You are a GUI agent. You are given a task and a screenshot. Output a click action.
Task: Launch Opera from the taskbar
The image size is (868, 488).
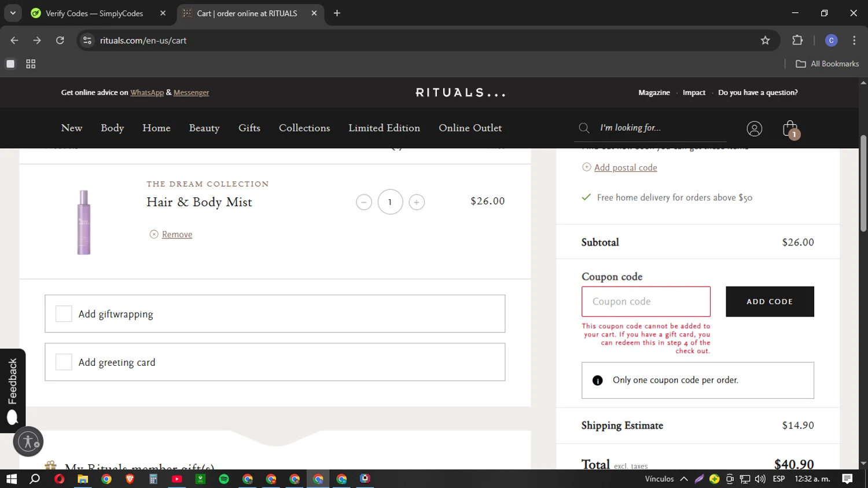coord(59,479)
